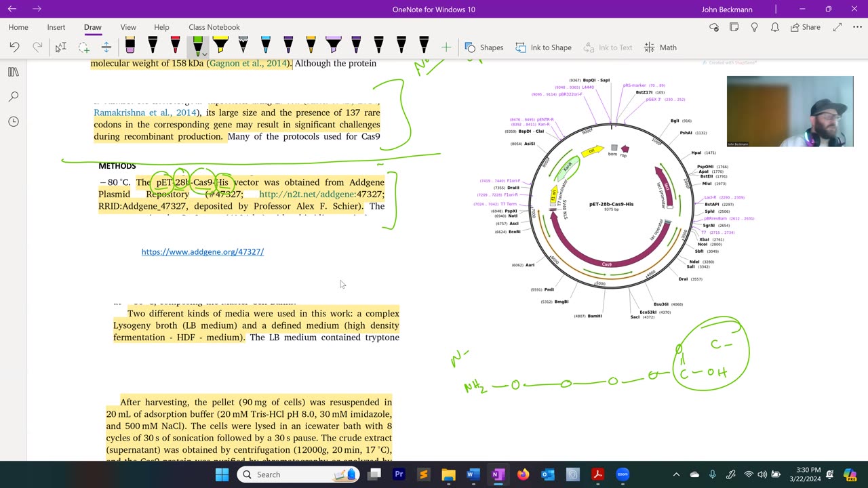The width and height of the screenshot is (868, 488).
Task: Click the webcam video thumbnail
Action: pos(790,111)
